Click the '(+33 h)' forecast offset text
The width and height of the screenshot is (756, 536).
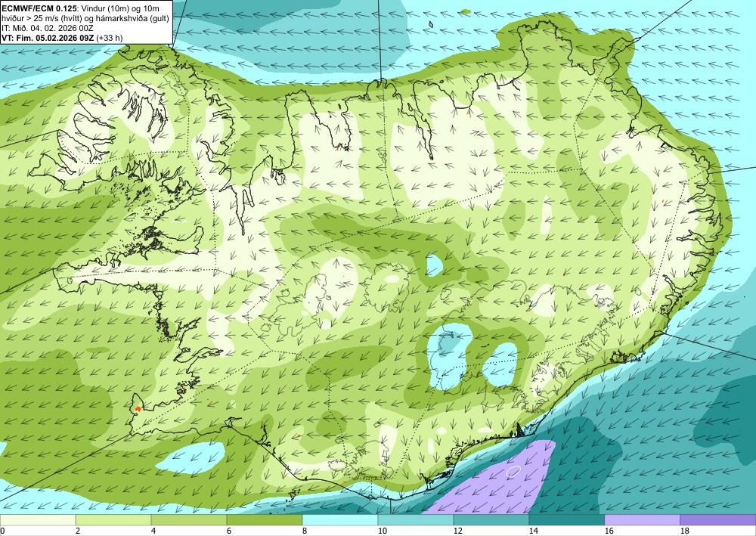pos(110,38)
